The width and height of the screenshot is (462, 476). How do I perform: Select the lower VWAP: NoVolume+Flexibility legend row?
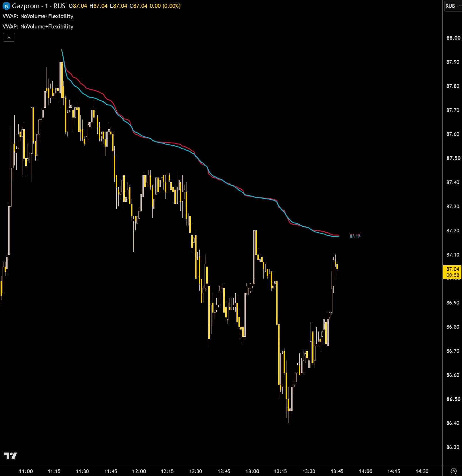coord(38,26)
